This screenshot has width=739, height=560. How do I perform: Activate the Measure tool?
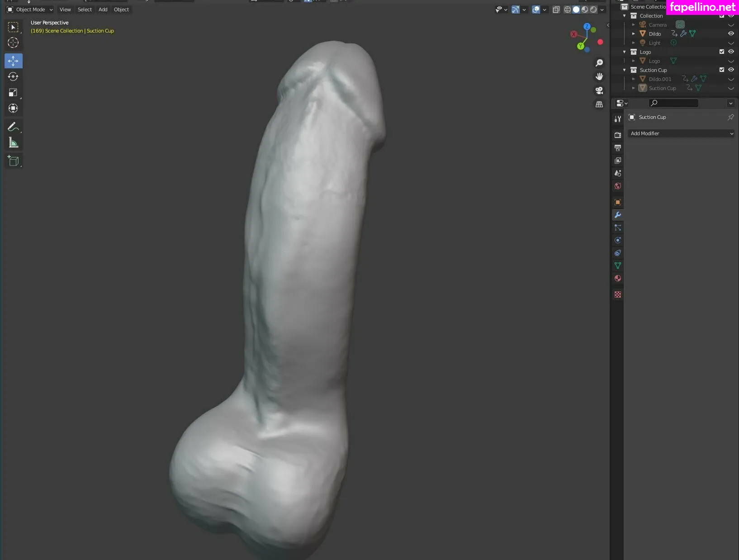coord(13,142)
